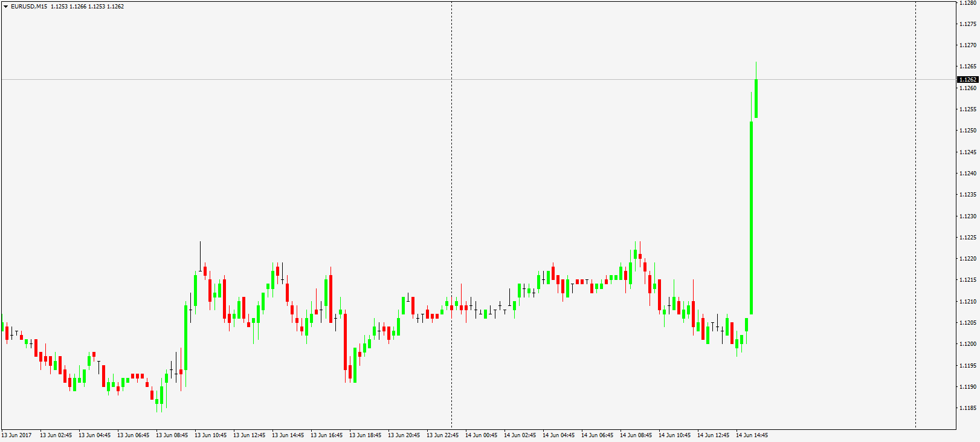Viewport: 980px width, 442px height.
Task: Click the 1.1215 price scale label
Action: click(x=968, y=280)
